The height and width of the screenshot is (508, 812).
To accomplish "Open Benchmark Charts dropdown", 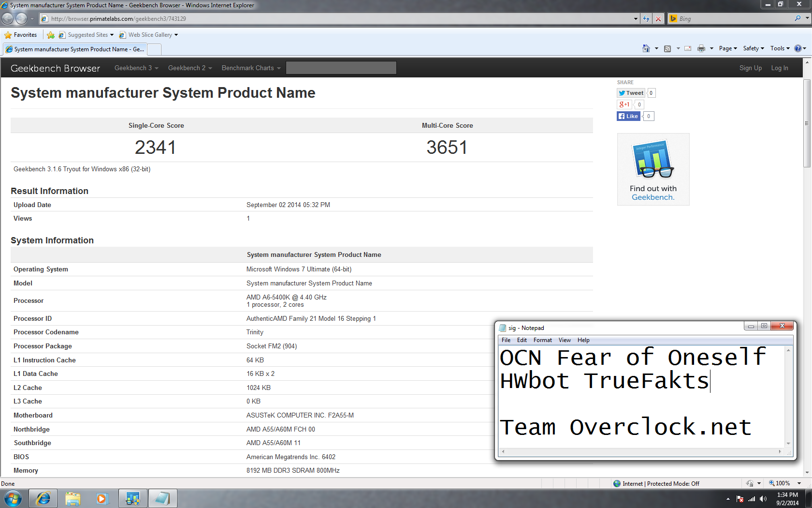I will click(x=251, y=68).
